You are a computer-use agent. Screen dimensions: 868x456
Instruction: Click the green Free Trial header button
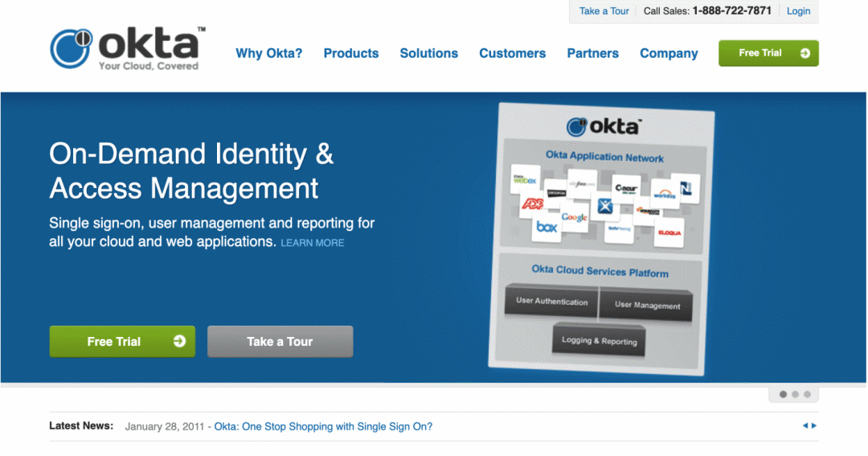coord(768,53)
